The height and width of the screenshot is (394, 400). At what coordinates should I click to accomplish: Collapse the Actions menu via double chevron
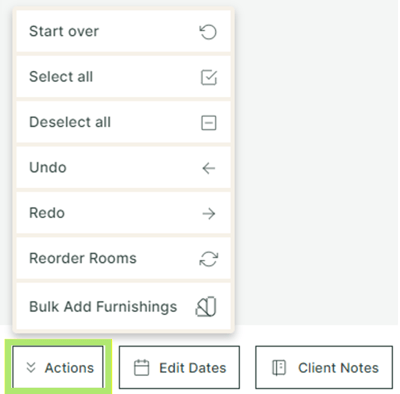(31, 367)
